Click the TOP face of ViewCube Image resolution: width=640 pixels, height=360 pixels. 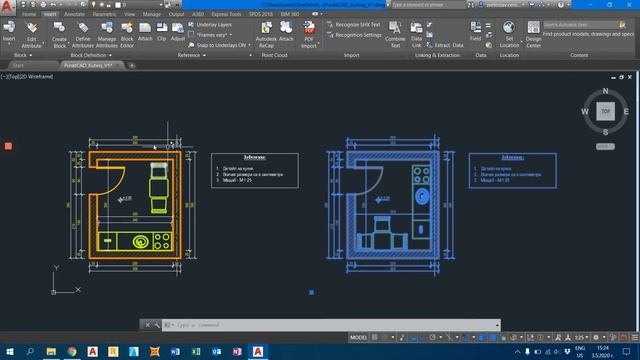click(605, 111)
